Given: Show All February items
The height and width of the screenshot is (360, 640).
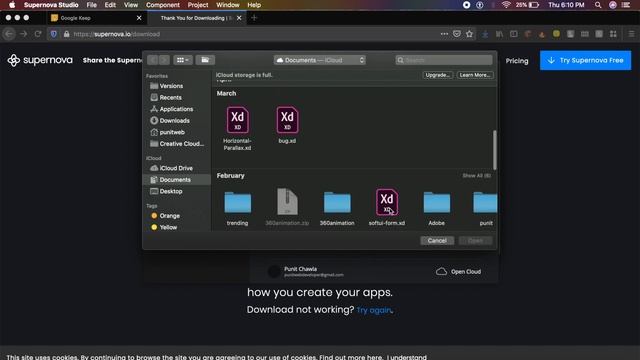Looking at the screenshot, I should [x=476, y=176].
